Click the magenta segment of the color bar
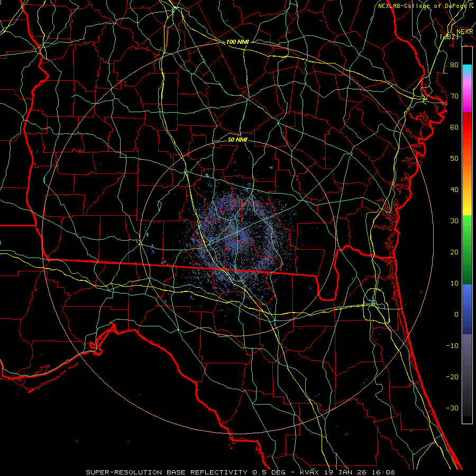Image resolution: width=476 pixels, height=476 pixels. point(467,97)
